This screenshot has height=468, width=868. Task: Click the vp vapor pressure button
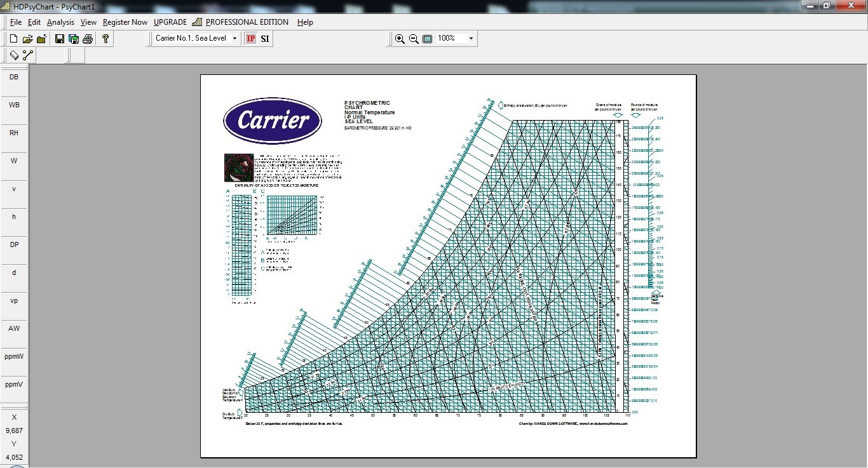(14, 301)
